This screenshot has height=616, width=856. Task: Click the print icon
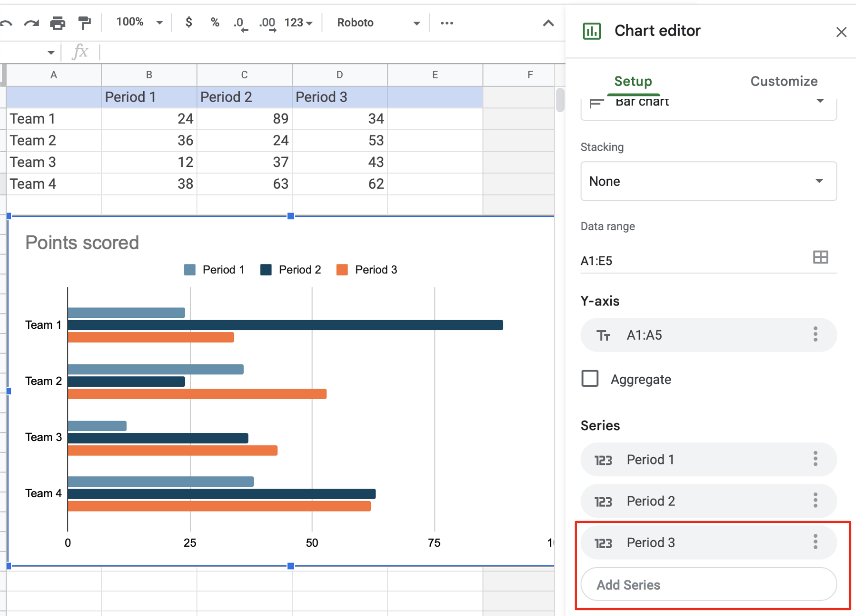click(57, 23)
